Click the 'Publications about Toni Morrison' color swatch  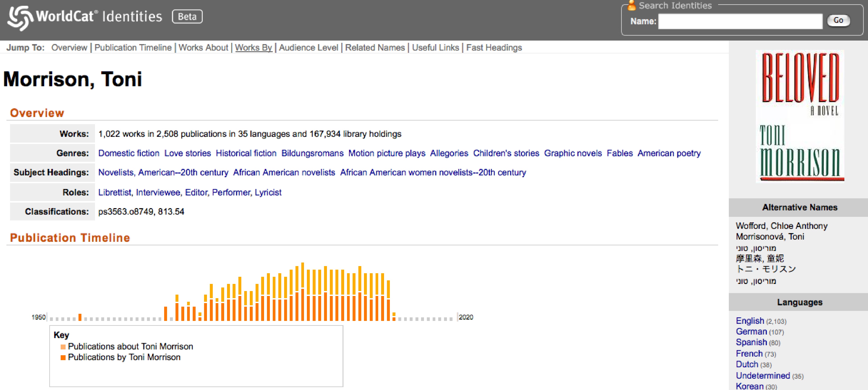(x=63, y=347)
